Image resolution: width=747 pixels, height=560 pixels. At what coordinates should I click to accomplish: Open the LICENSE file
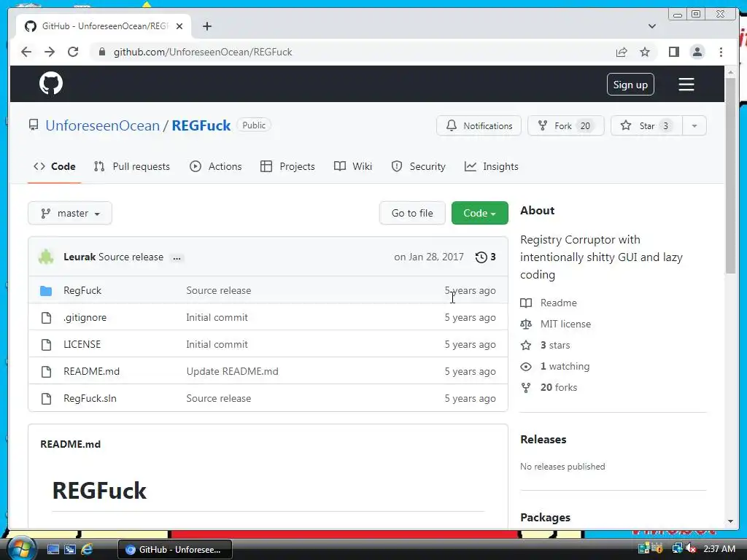tap(82, 344)
